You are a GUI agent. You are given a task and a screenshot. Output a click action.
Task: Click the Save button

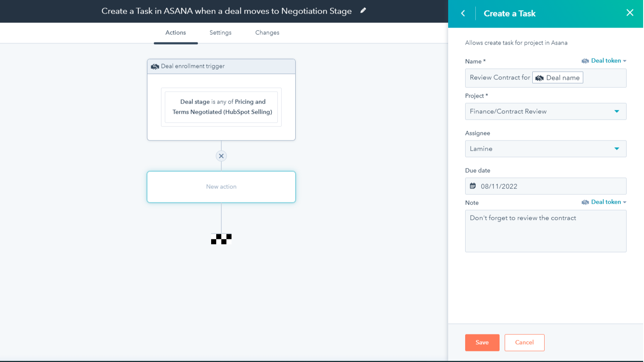pyautogui.click(x=482, y=342)
